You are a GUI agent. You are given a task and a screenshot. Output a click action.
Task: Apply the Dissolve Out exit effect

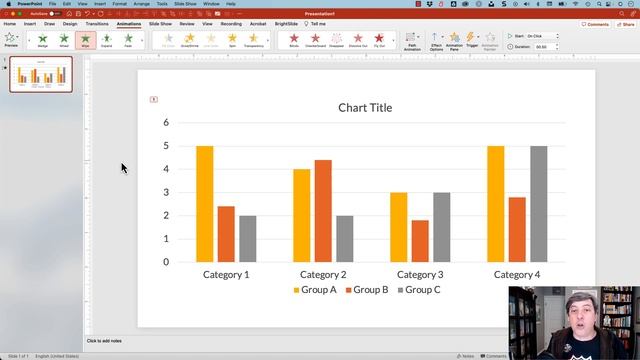pos(358,40)
